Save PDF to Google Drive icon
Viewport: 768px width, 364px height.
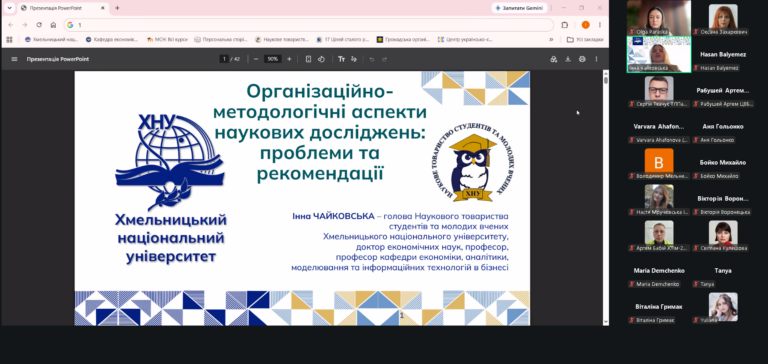click(x=553, y=59)
